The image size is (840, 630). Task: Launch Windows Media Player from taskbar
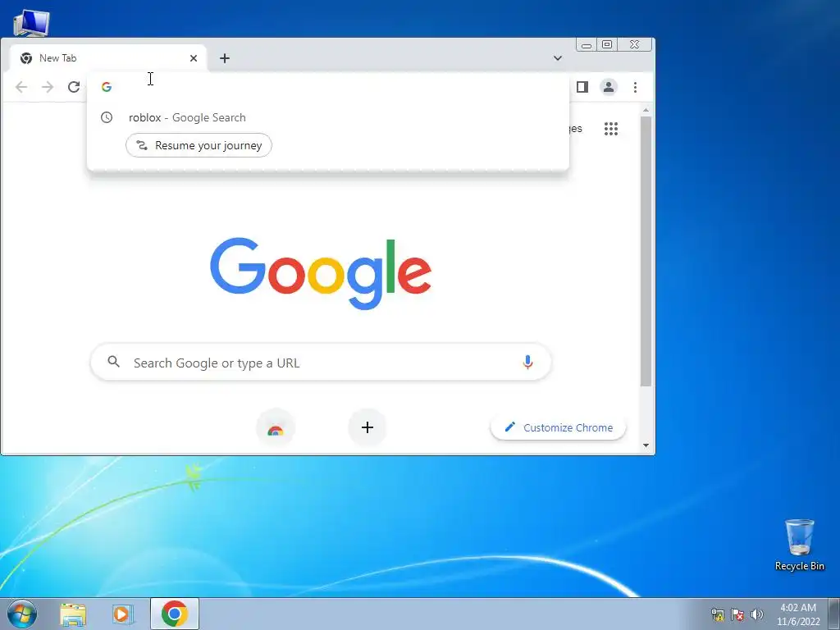coord(123,614)
